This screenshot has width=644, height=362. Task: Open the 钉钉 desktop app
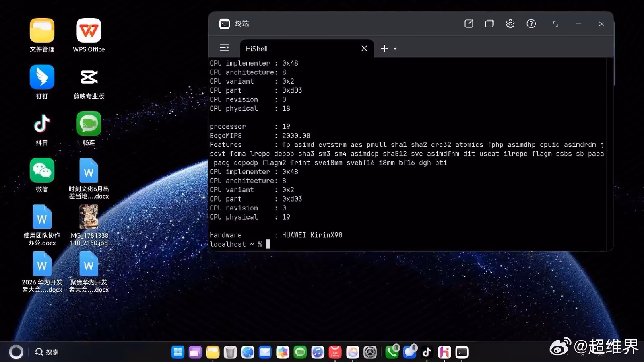tap(42, 77)
